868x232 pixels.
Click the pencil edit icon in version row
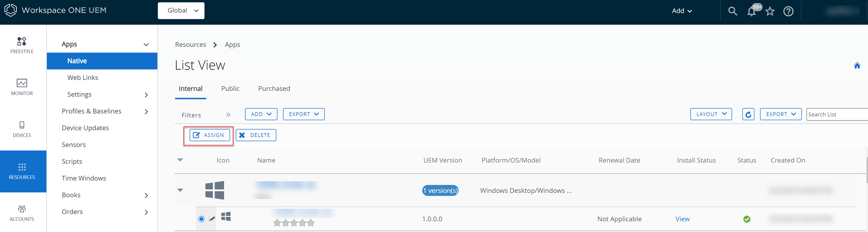(212, 219)
